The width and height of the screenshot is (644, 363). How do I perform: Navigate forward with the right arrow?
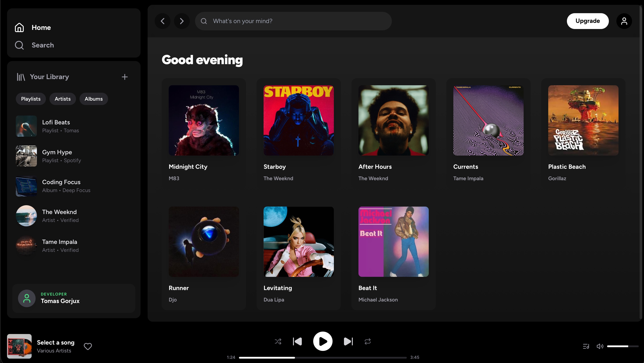[x=182, y=21]
